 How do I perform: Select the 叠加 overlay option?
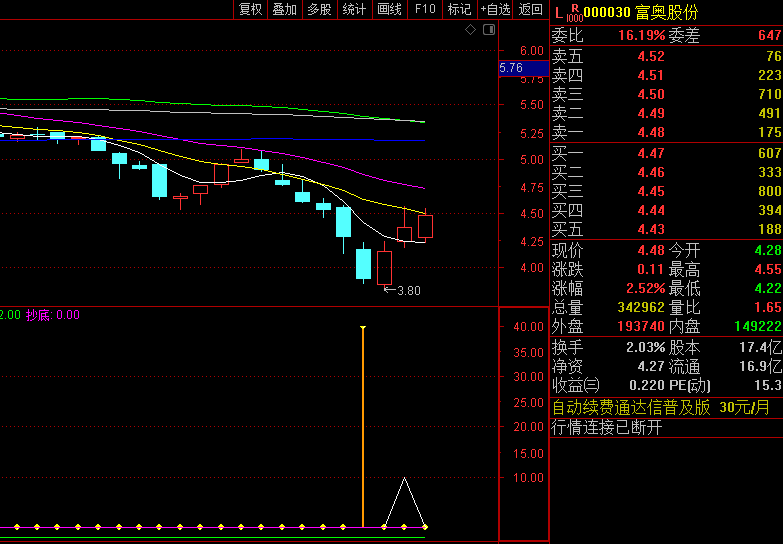(285, 9)
